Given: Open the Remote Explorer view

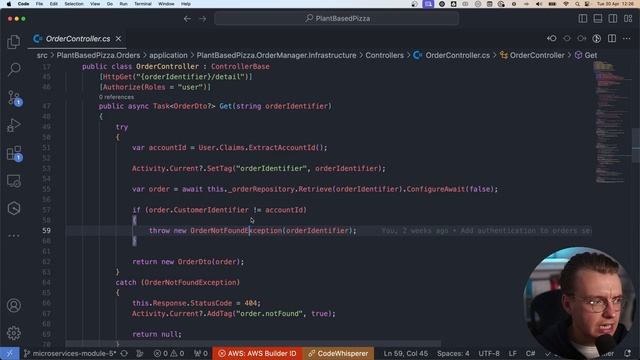Looking at the screenshot, I should pos(14,181).
